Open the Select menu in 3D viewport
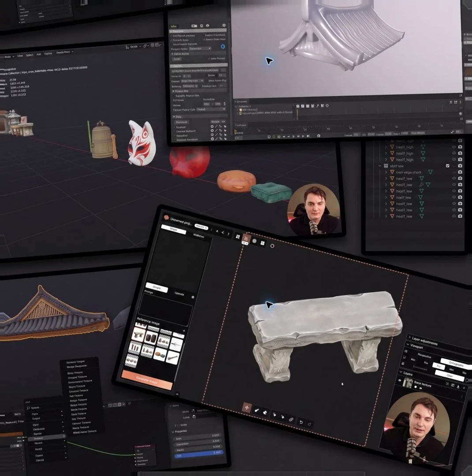Screen dimensions: 472x476 (x=30, y=55)
